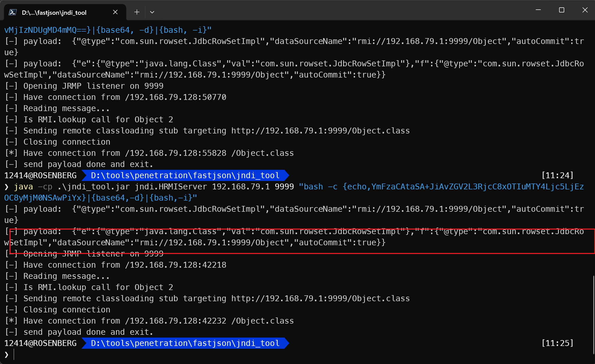Image resolution: width=595 pixels, height=364 pixels.
Task: Click the PowerShell icon in the tab
Action: [x=13, y=12]
